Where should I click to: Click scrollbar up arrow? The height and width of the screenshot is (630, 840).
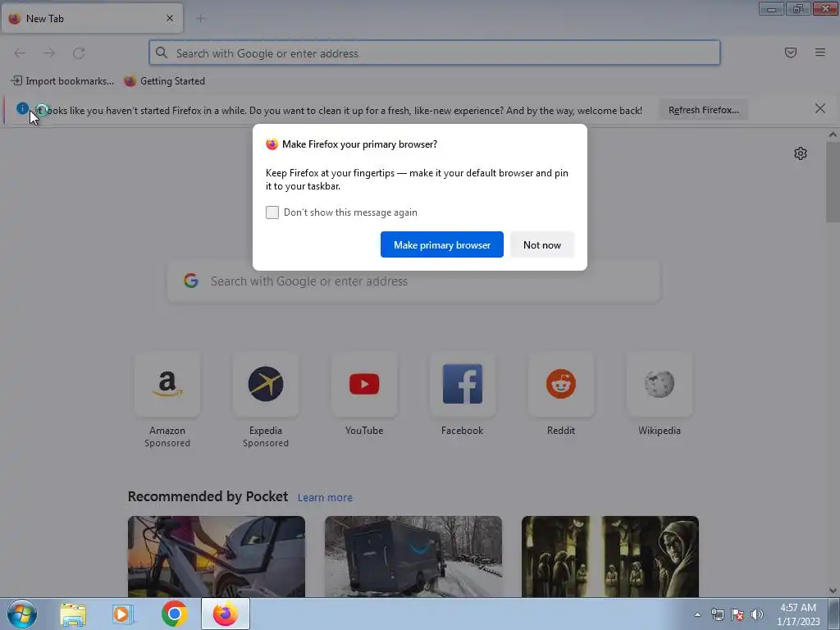[x=833, y=135]
